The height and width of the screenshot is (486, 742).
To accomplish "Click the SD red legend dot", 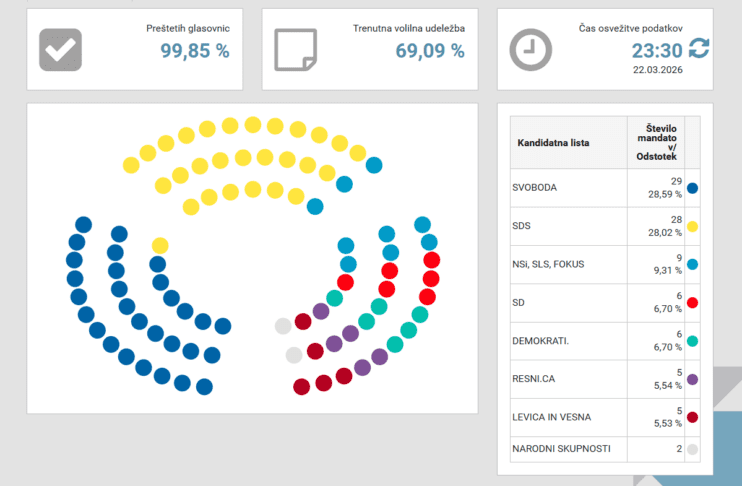I will (x=692, y=303).
